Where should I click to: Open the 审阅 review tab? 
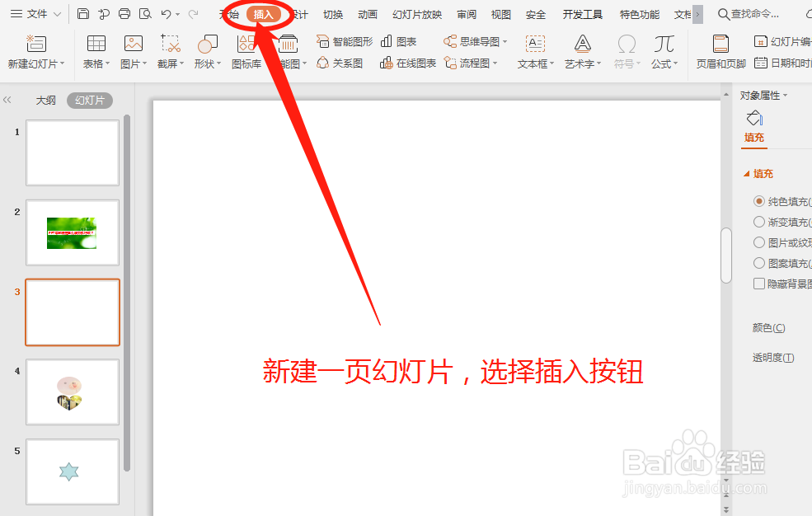point(467,15)
